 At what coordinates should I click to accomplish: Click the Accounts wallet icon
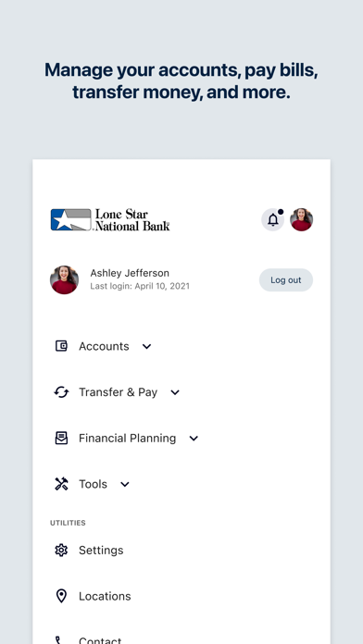pos(61,346)
